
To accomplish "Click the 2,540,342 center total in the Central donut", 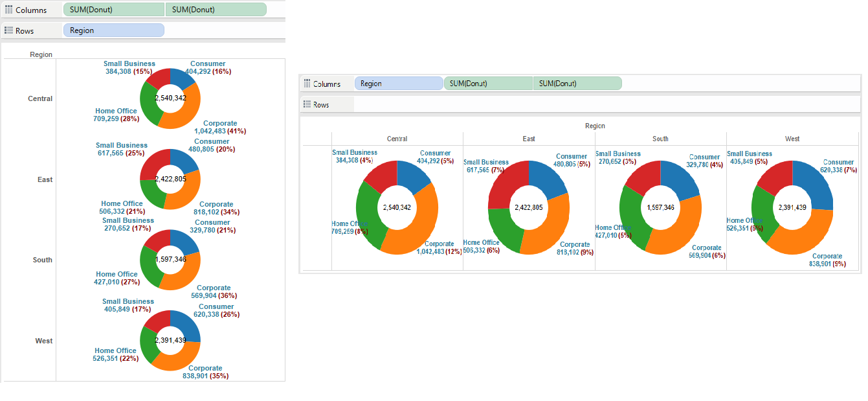I will tap(170, 98).
